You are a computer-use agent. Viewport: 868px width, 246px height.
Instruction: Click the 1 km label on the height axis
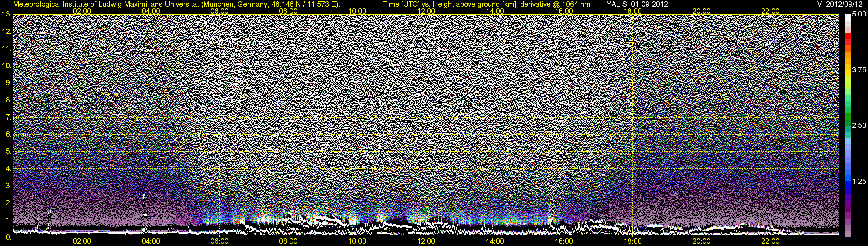click(x=8, y=220)
